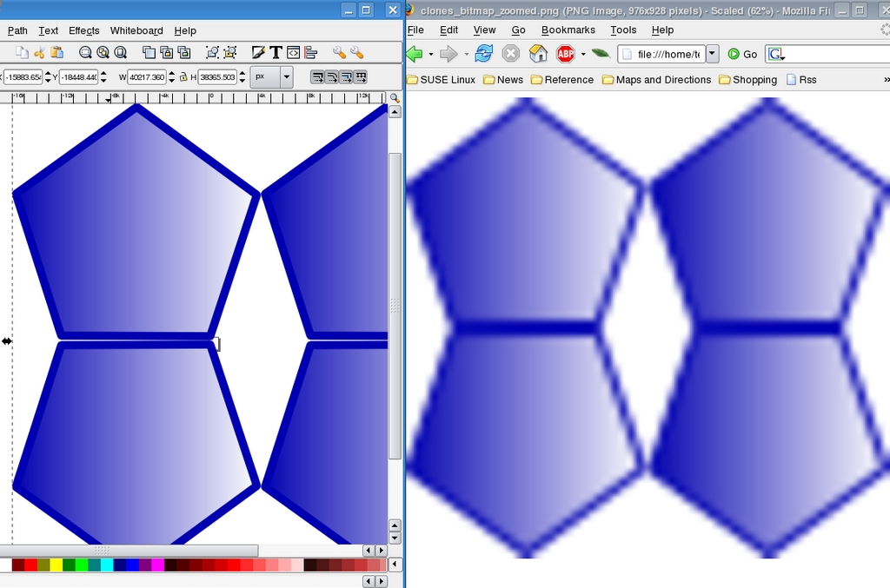Toggle the last transform-affect button
Viewport: 890px width, 588px height.
point(360,77)
